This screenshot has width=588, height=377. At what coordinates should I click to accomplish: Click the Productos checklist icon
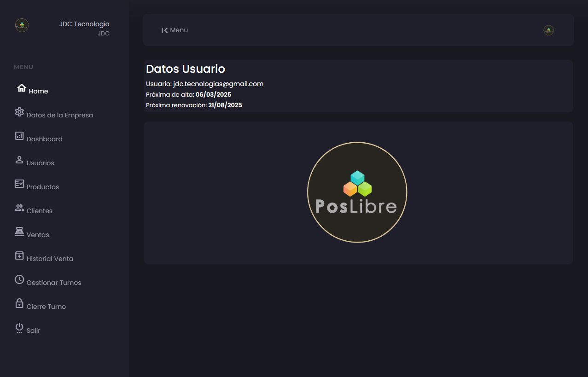19,184
